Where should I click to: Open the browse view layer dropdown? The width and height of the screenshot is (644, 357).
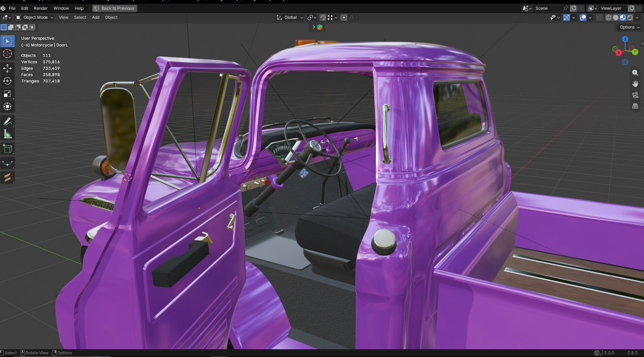[x=592, y=8]
